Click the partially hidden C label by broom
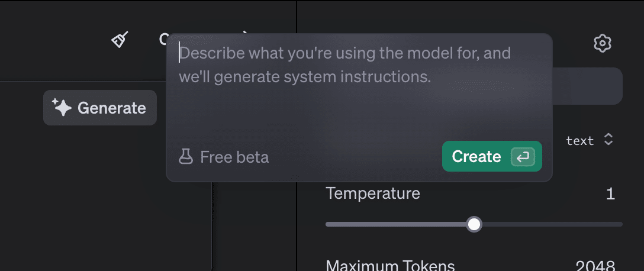644x271 pixels. click(163, 40)
